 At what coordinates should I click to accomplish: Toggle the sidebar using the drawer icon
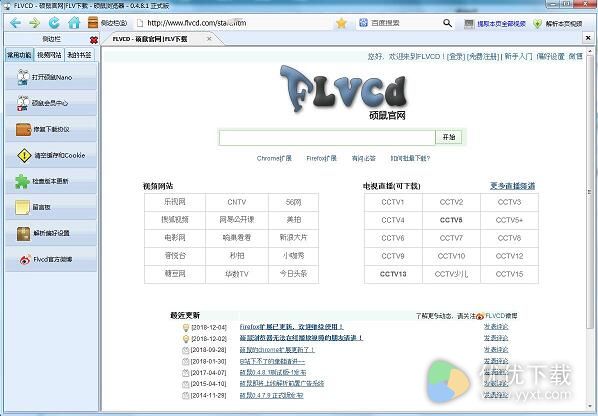[x=93, y=22]
